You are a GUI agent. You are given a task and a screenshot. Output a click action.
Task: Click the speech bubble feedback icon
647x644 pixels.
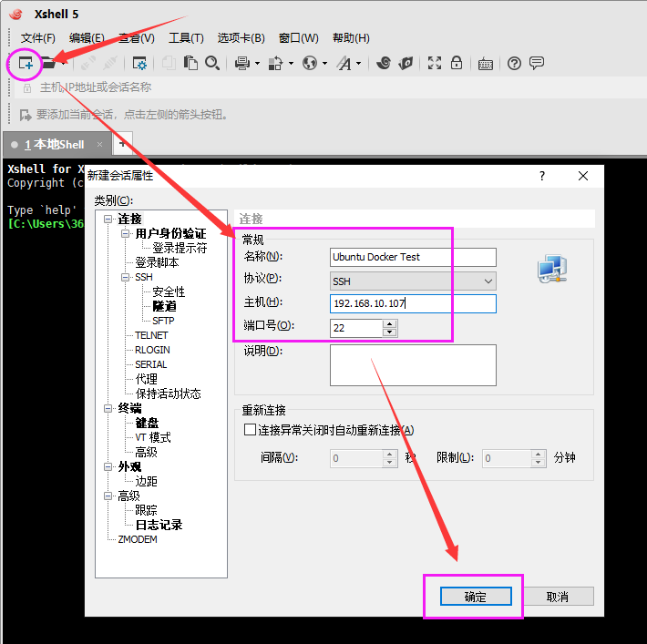(x=537, y=63)
